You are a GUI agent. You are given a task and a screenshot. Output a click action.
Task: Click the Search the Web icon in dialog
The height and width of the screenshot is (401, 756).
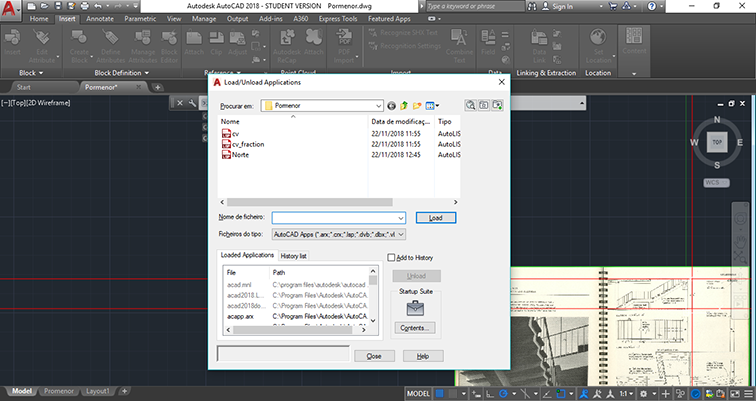(x=471, y=105)
